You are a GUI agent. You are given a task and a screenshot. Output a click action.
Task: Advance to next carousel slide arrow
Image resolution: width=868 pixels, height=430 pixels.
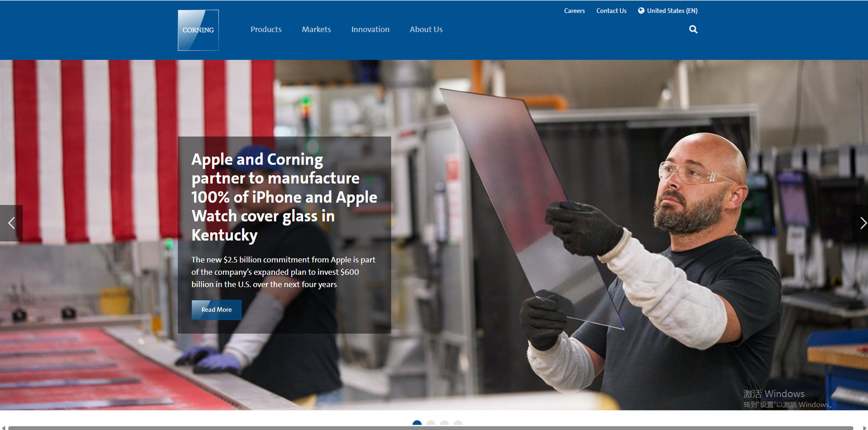coord(861,223)
